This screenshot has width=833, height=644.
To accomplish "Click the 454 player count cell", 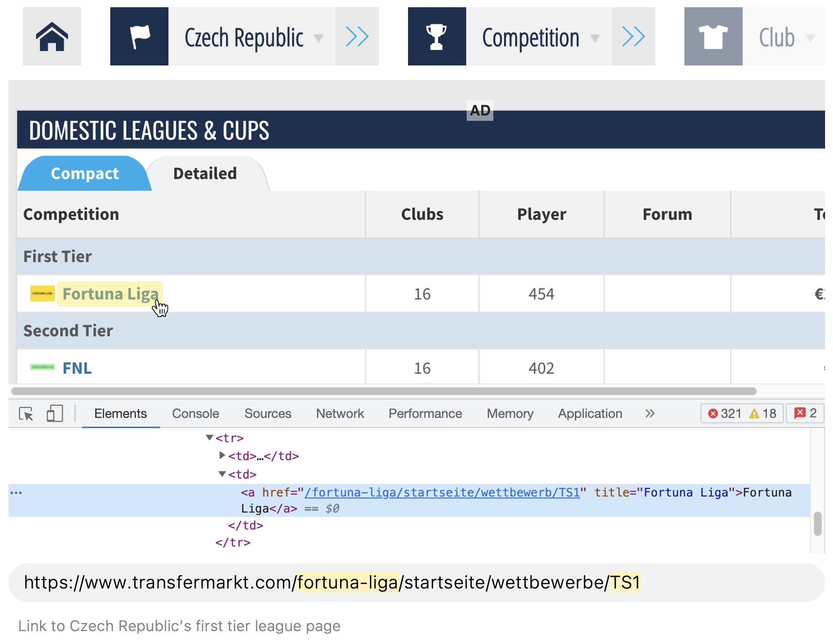I will pos(541,294).
